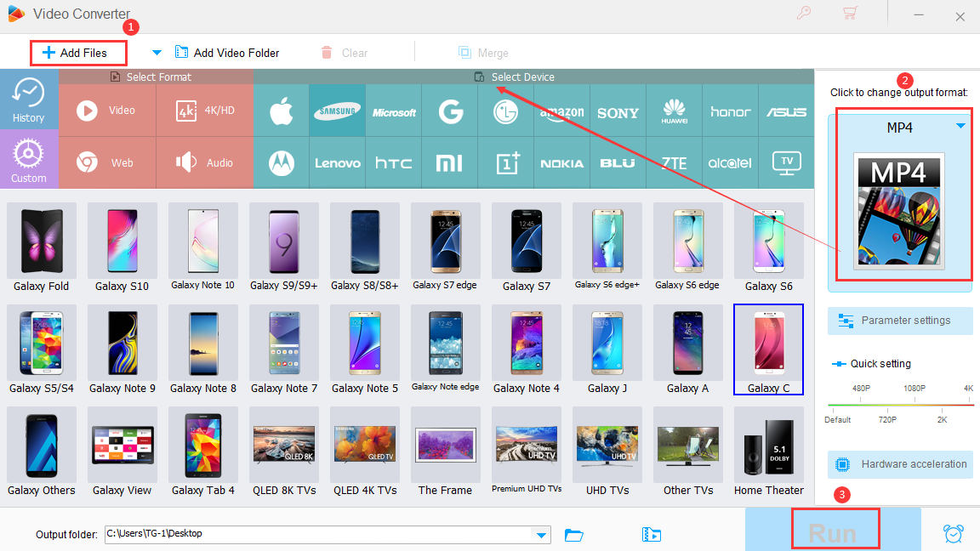Select the Video format category
The width and height of the screenshot is (980, 551).
(x=107, y=111)
